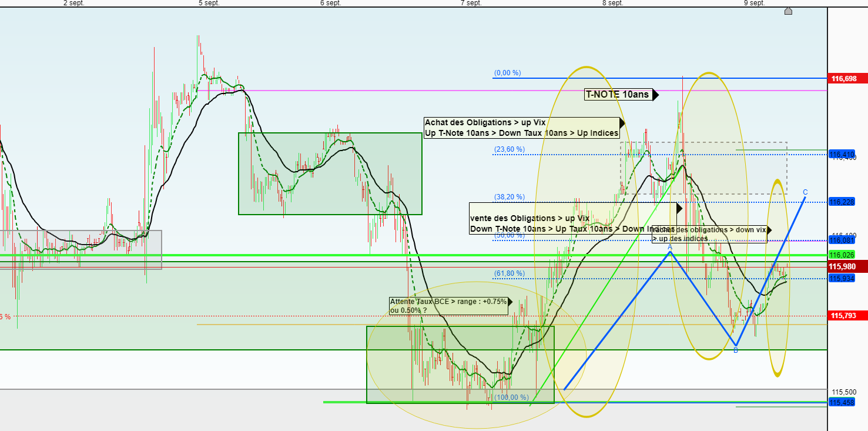Select the "Attente Taux BCE" annotation box
Image resolution: width=868 pixels, height=431 pixels.
448,306
